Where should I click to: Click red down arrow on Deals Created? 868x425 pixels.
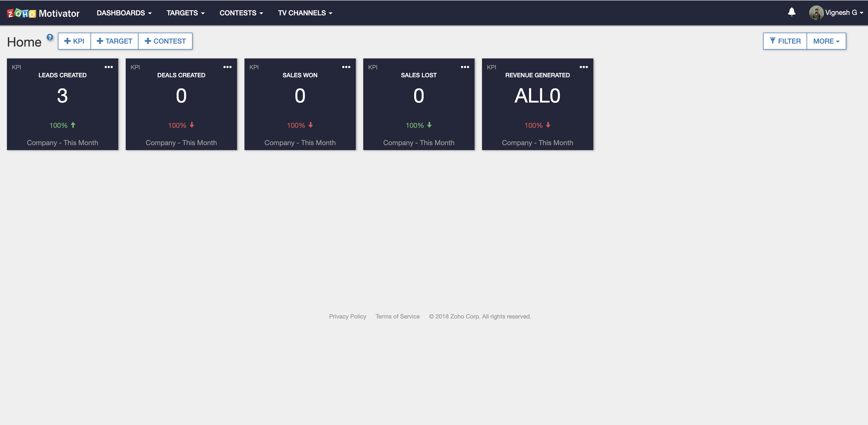192,125
